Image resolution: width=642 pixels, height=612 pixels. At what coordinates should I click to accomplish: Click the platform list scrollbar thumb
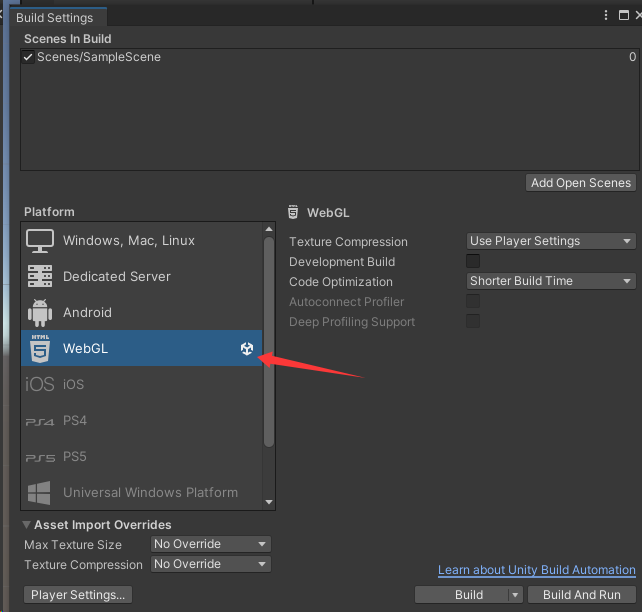269,342
